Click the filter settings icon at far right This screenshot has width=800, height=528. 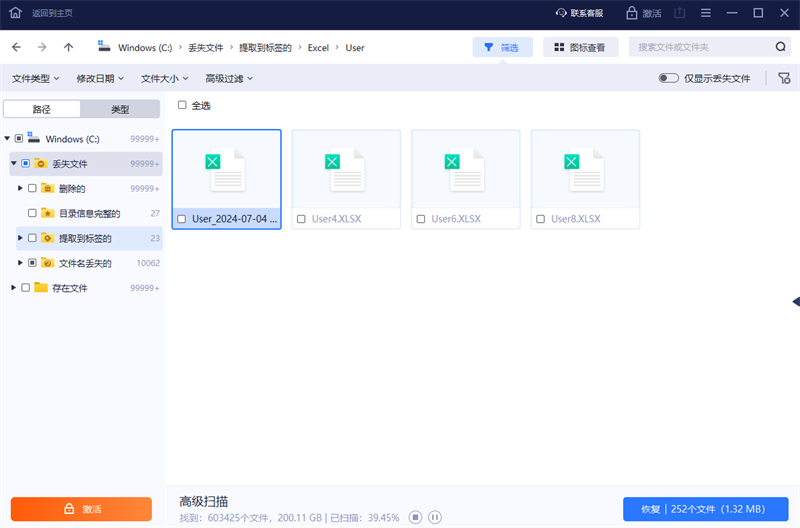783,78
